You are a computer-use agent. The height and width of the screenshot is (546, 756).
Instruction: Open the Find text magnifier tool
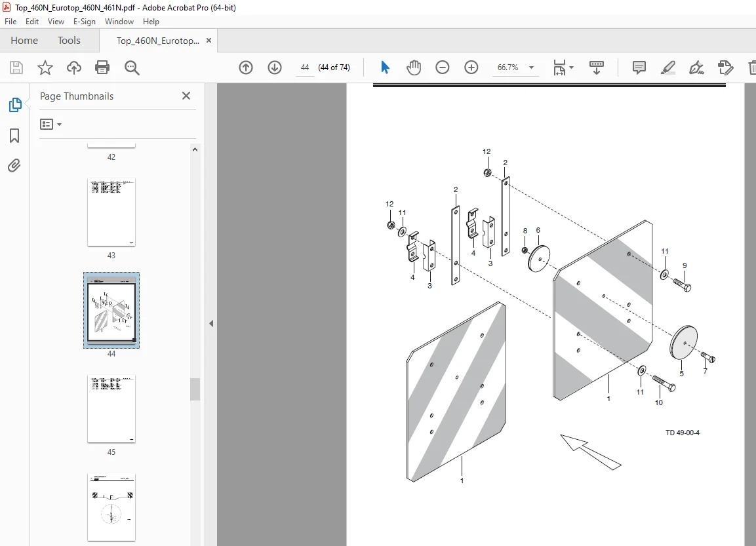(x=132, y=68)
